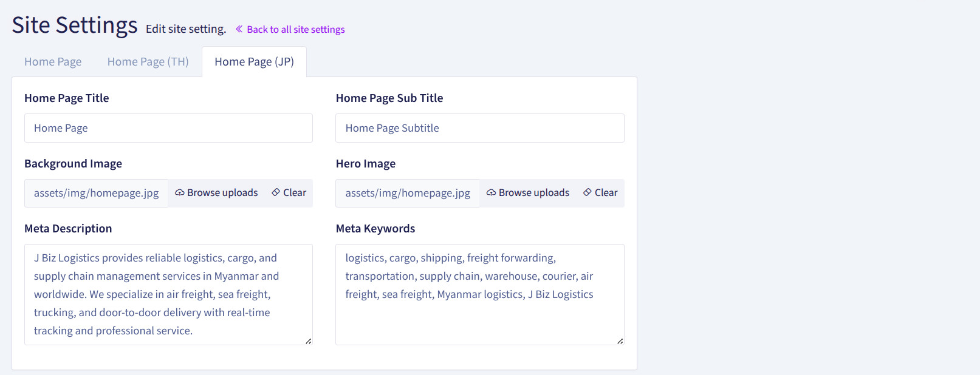Grab the Meta Keywords resize handle

point(620,341)
